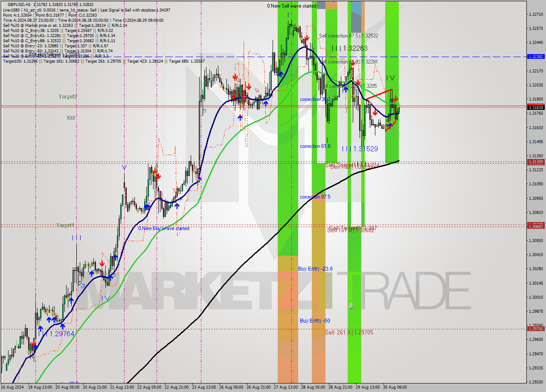Click the 'I I I 1.31529' wave label

360,149
